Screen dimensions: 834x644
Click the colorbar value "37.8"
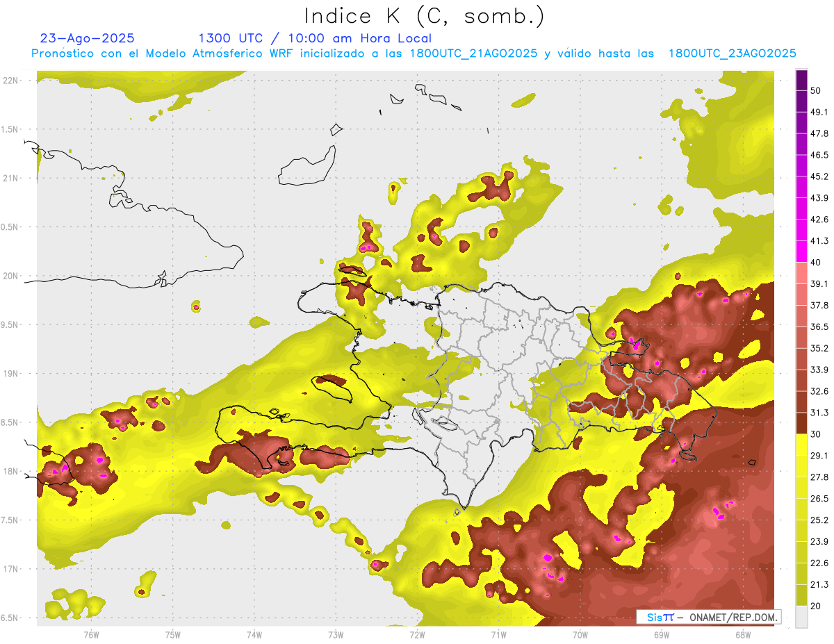tap(819, 305)
